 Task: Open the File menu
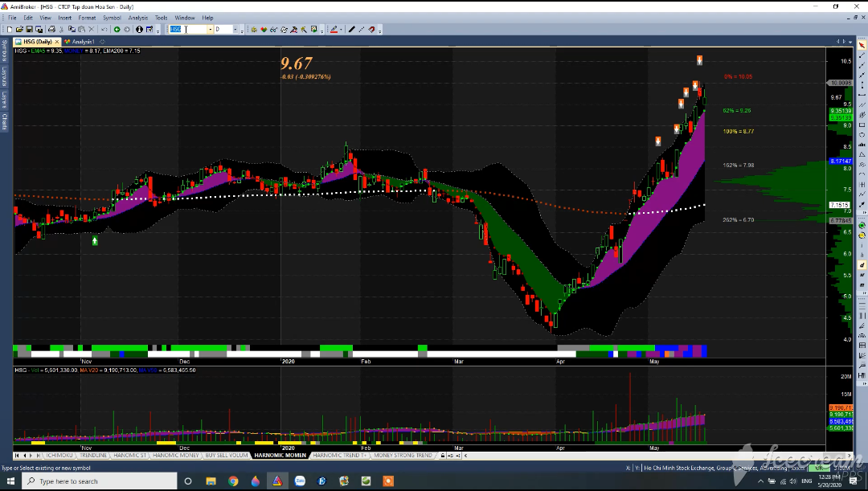click(x=12, y=18)
